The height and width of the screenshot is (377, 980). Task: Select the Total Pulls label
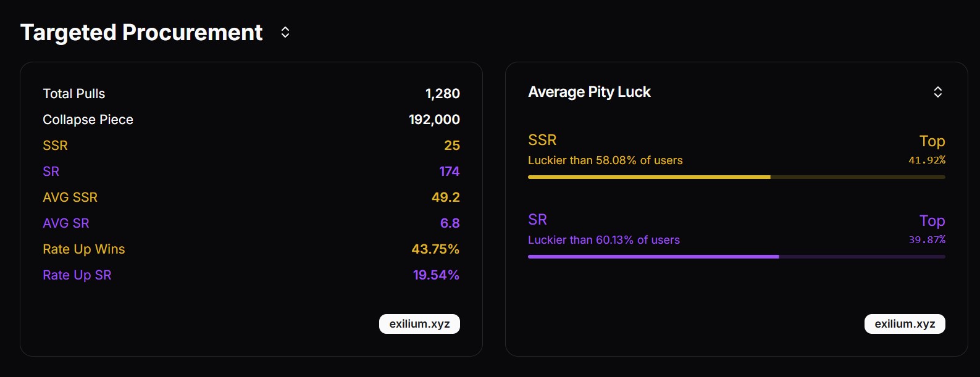[x=74, y=94]
